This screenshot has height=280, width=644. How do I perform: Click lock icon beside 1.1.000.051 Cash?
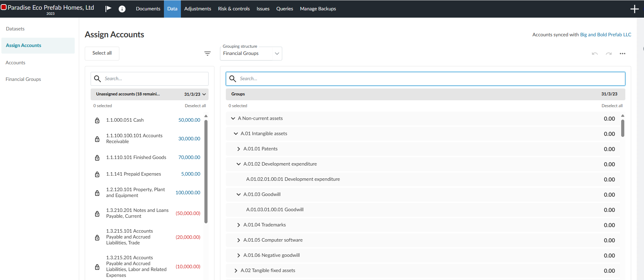97,120
